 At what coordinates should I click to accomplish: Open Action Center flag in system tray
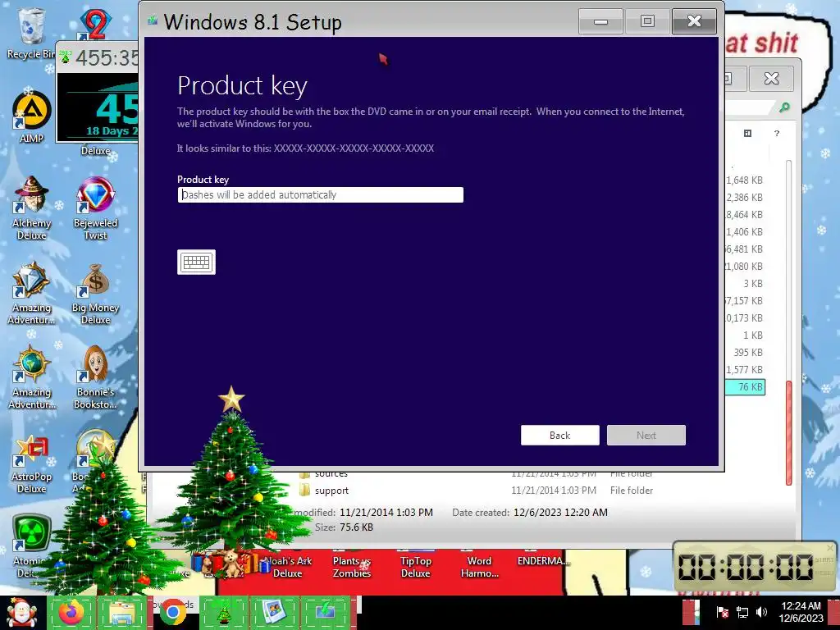tap(722, 612)
